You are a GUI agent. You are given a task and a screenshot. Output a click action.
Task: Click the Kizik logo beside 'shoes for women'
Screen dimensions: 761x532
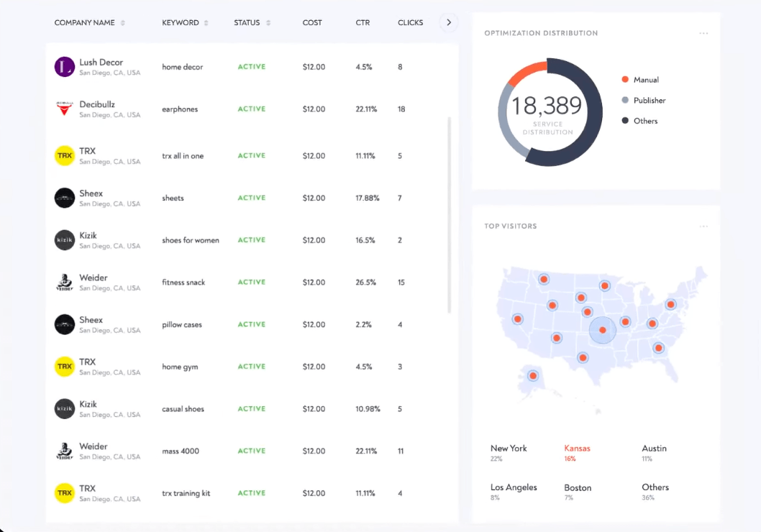pyautogui.click(x=65, y=240)
